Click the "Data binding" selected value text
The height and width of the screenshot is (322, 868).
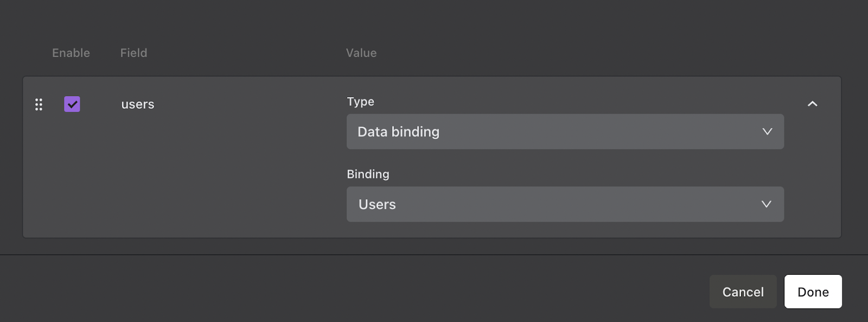point(398,132)
